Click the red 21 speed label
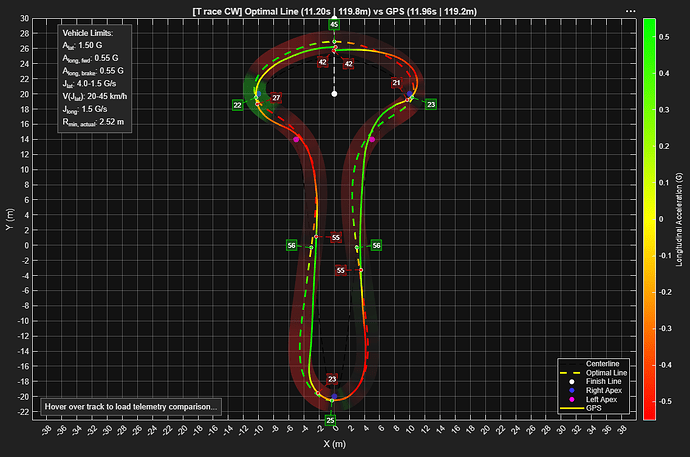 click(x=396, y=83)
